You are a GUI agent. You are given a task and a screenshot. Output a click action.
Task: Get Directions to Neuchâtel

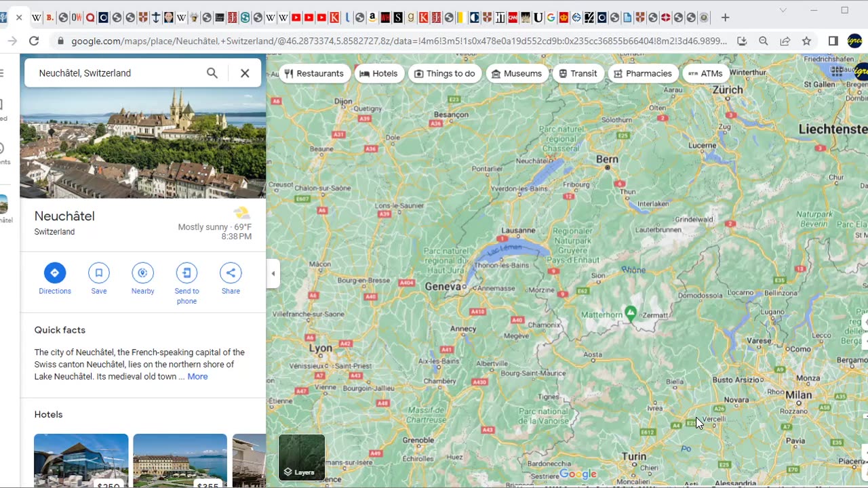click(x=55, y=279)
